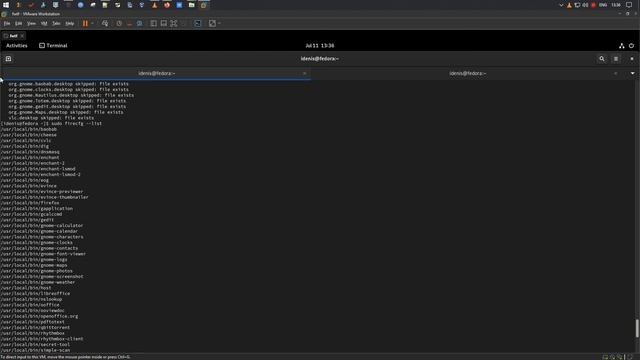Open the VMware Help menu
The width and height of the screenshot is (640, 360).
coord(70,24)
